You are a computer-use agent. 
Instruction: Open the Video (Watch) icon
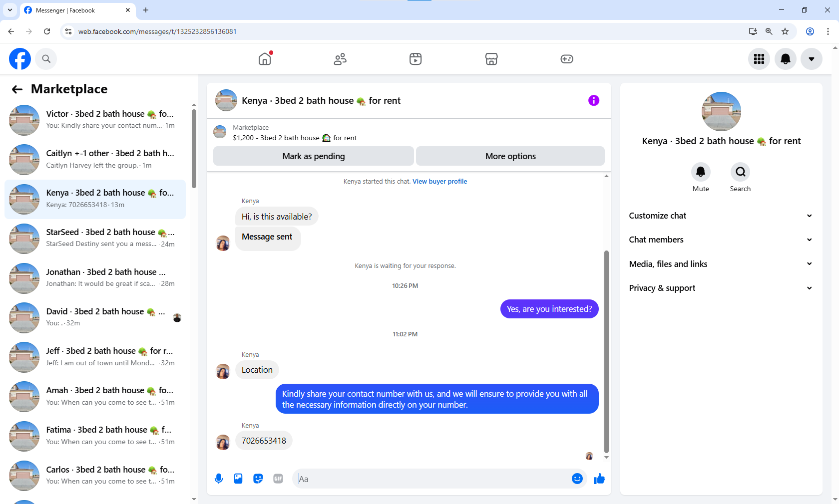pyautogui.click(x=416, y=59)
